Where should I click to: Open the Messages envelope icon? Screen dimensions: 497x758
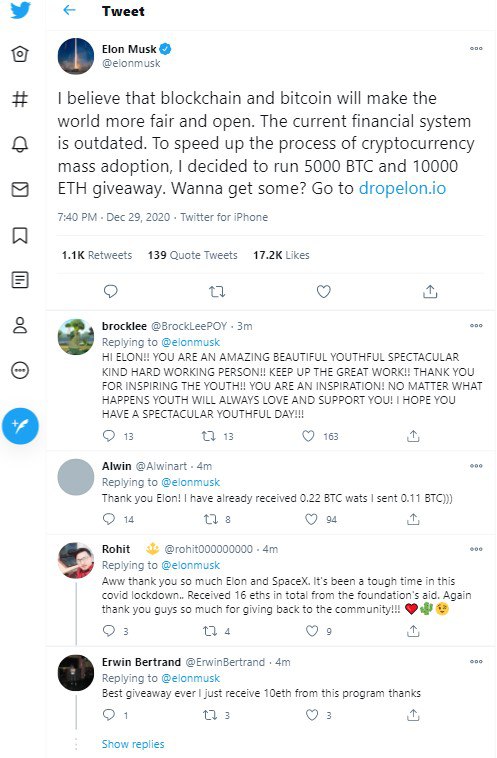click(20, 189)
